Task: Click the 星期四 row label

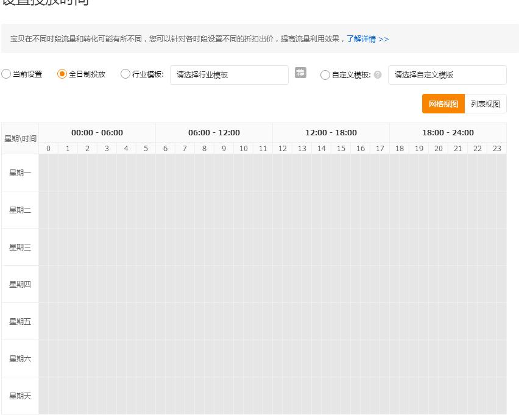Action: click(19, 284)
